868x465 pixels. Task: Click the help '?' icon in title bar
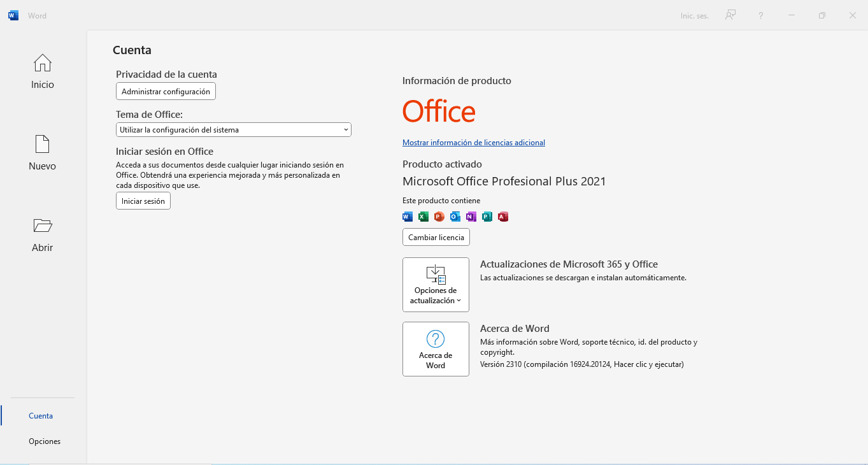(x=760, y=15)
